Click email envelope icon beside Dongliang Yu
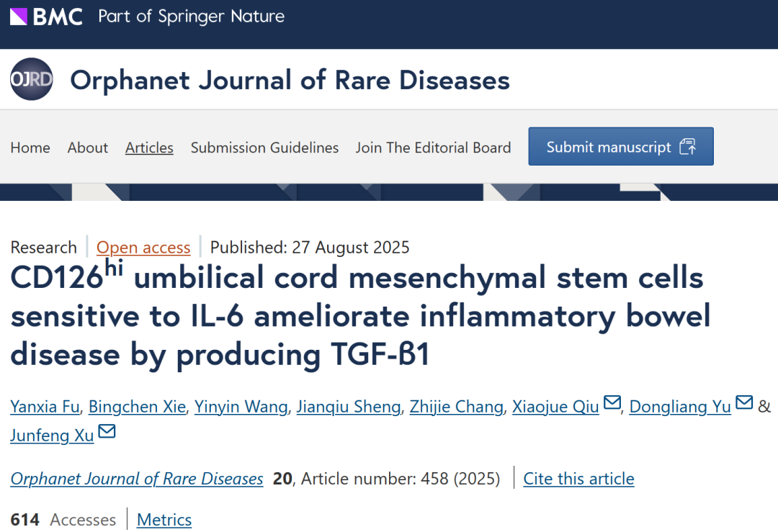 (744, 403)
